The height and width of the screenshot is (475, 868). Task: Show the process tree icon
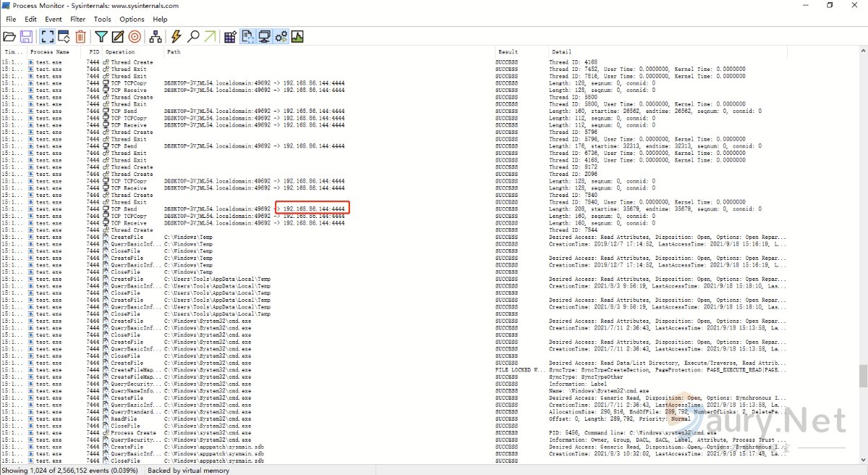click(156, 36)
